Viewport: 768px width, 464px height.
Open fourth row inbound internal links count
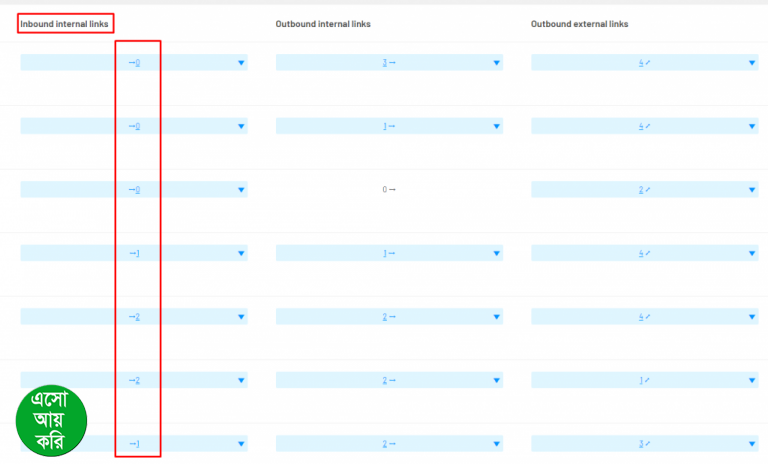tap(137, 254)
